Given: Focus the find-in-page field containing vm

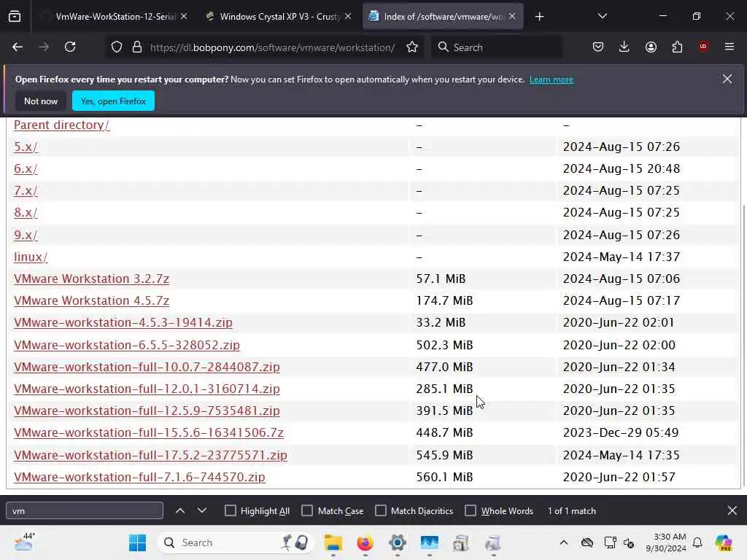Looking at the screenshot, I should (x=85, y=511).
